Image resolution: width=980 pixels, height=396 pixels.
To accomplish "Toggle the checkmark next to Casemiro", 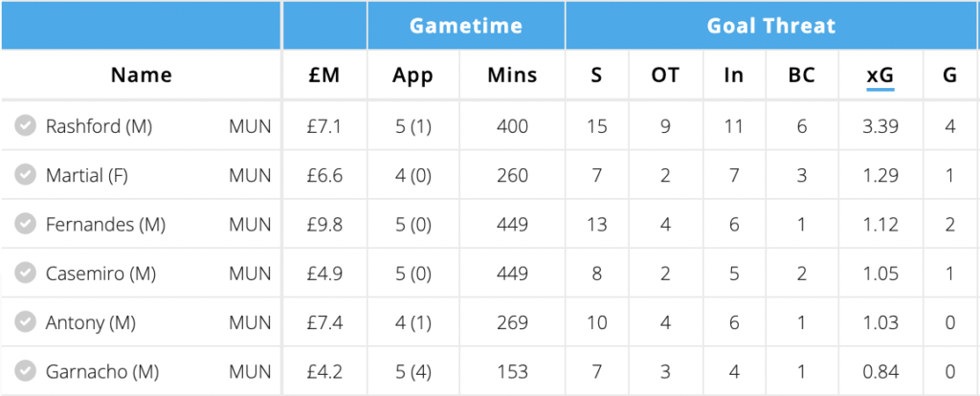I will [26, 274].
